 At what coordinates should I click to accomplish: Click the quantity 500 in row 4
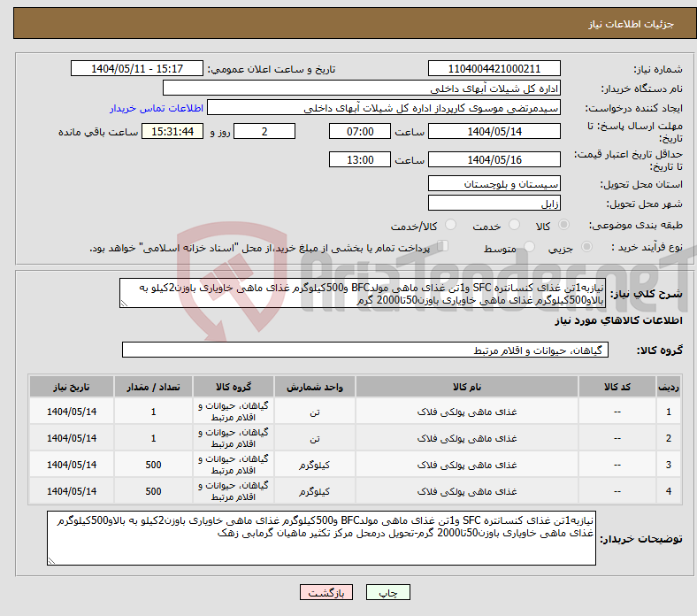[x=153, y=491]
